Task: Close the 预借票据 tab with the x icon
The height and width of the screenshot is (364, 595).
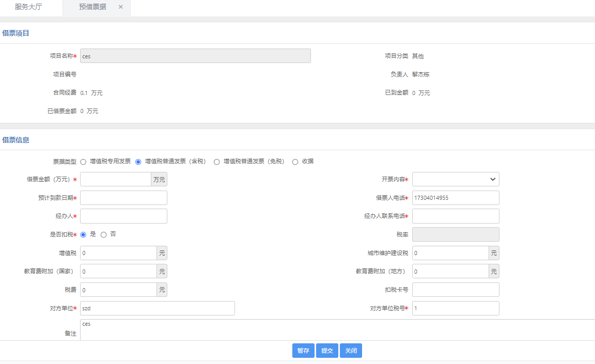Action: point(120,7)
